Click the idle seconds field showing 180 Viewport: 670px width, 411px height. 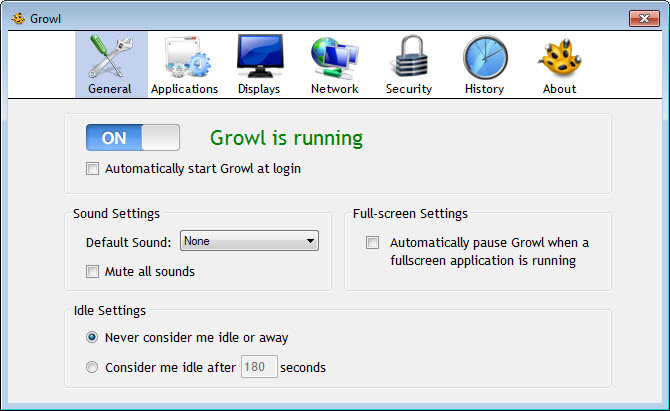coord(259,367)
